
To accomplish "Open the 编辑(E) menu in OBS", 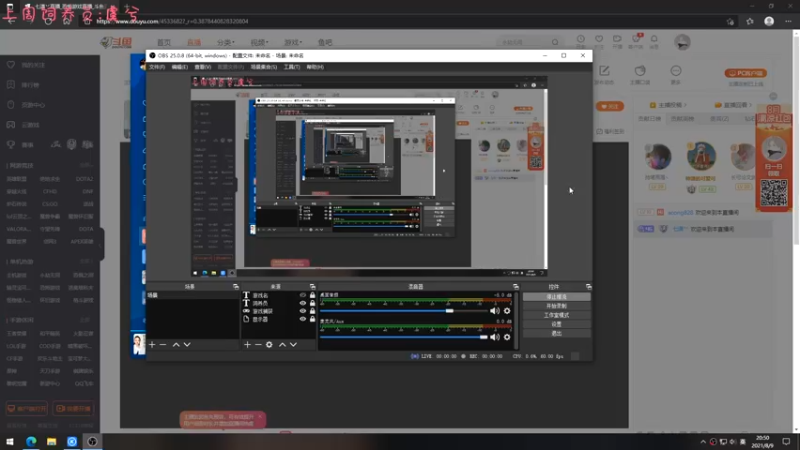I will pos(180,67).
